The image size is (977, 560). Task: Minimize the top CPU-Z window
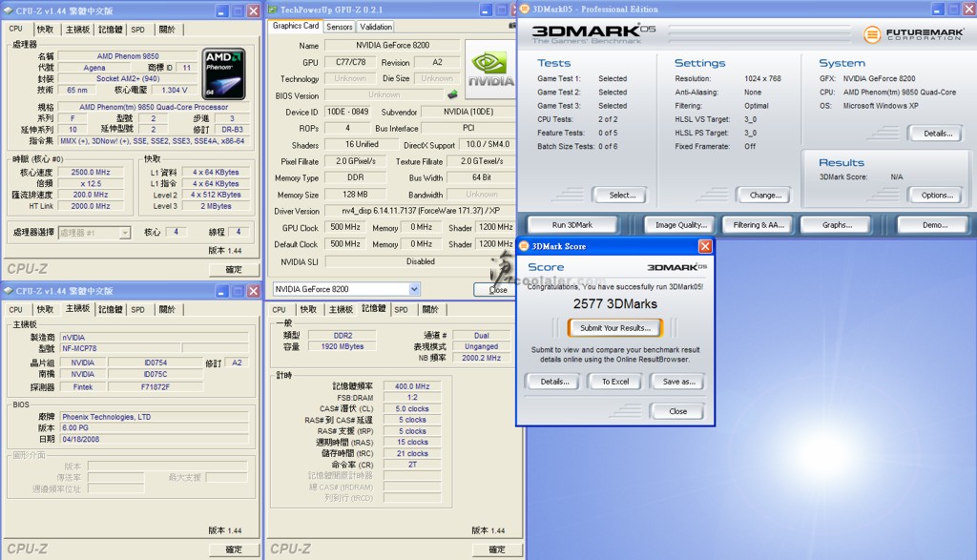221,11
